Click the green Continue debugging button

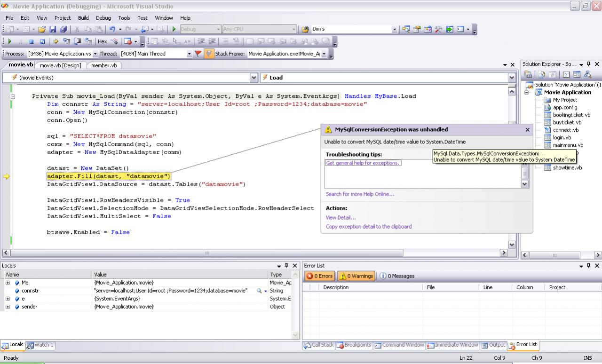point(9,41)
